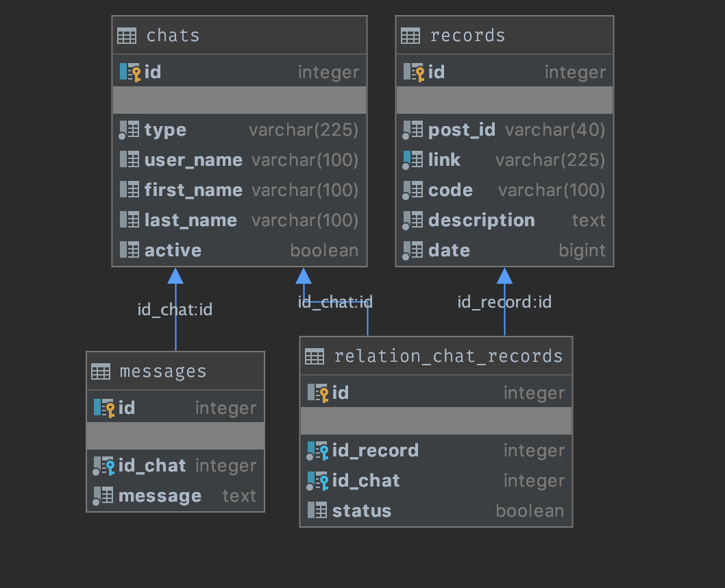
Task: Click the records table grid icon
Action: pyautogui.click(x=410, y=36)
